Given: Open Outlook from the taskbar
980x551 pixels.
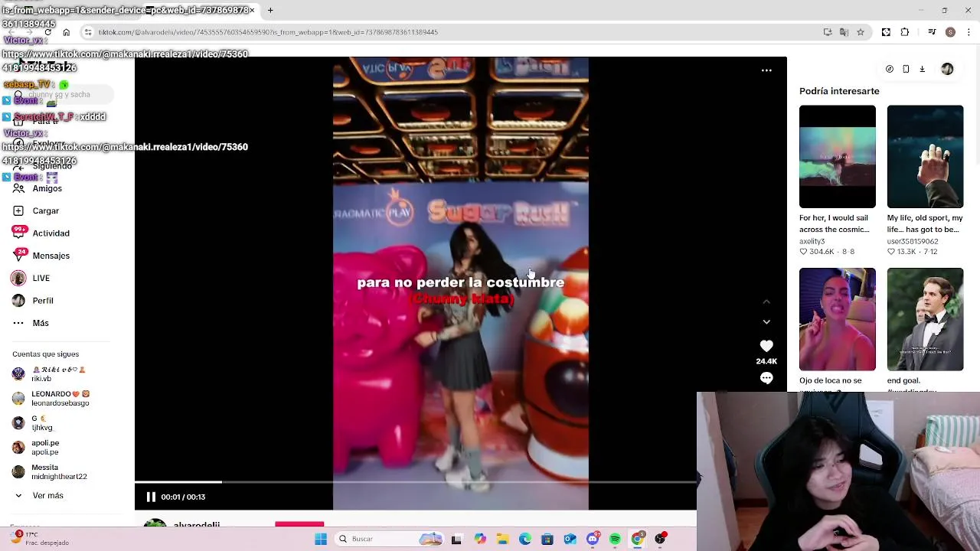Looking at the screenshot, I should point(570,540).
